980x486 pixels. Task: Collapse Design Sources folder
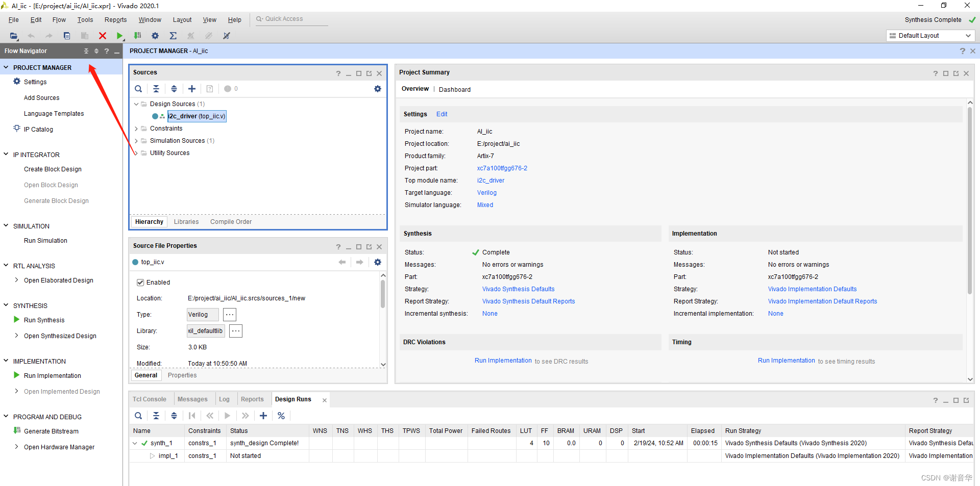point(136,104)
